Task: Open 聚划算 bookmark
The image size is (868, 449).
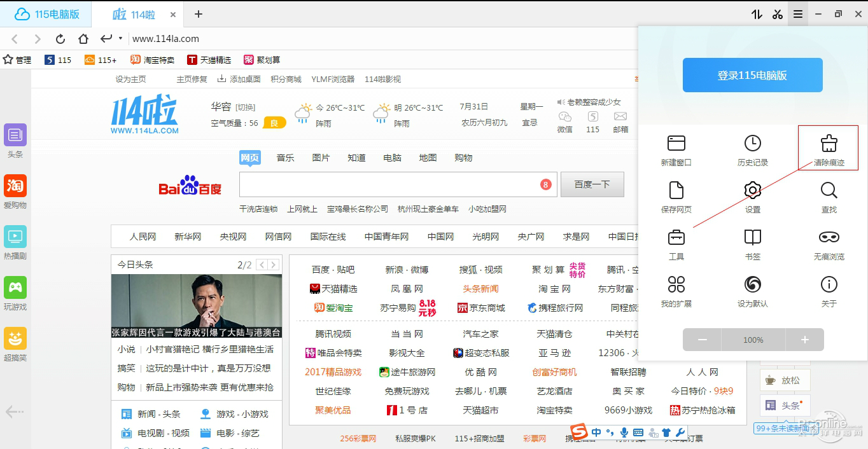Action: point(262,60)
